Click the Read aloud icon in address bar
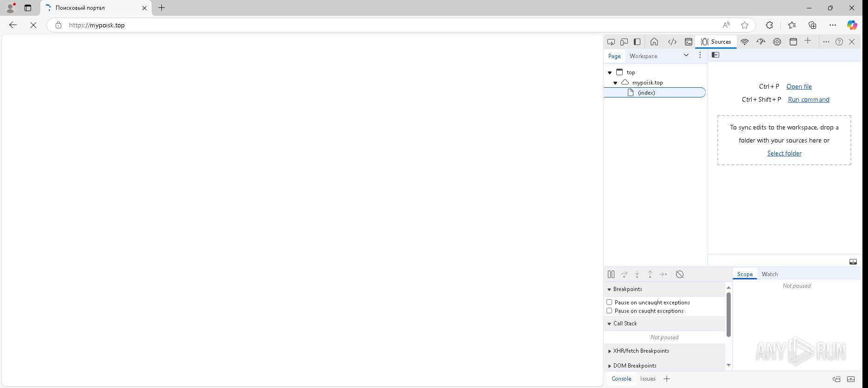The height and width of the screenshot is (388, 868). [x=726, y=25]
